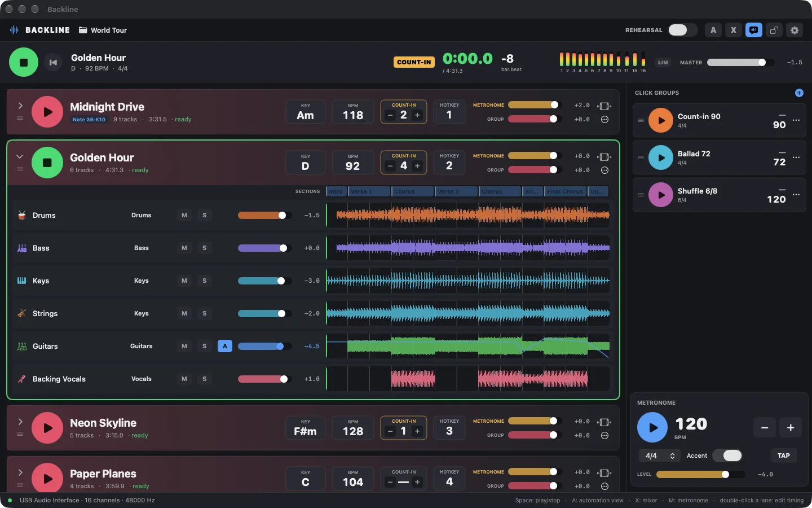Click the return-to-start transport button
The image size is (812, 508).
[x=53, y=63]
